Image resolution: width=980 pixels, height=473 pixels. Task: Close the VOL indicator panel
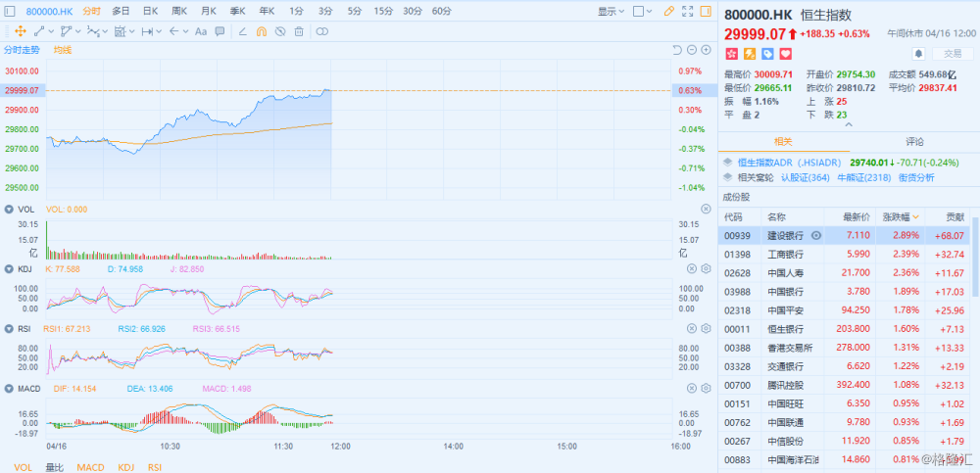click(x=706, y=209)
